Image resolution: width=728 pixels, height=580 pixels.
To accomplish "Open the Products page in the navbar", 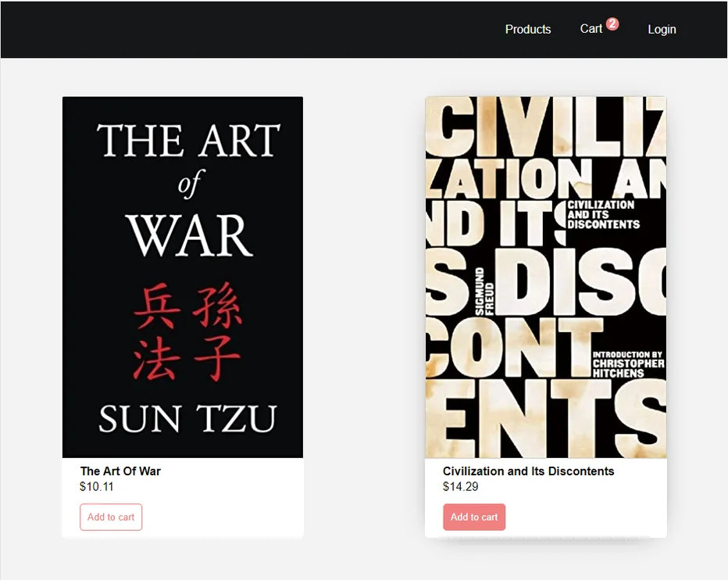I will [x=528, y=29].
